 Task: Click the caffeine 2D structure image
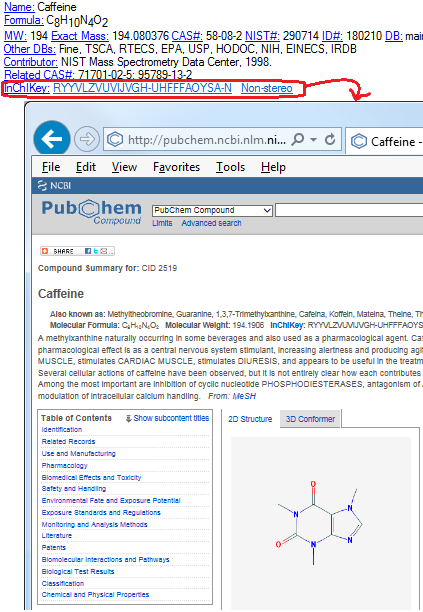(321, 523)
